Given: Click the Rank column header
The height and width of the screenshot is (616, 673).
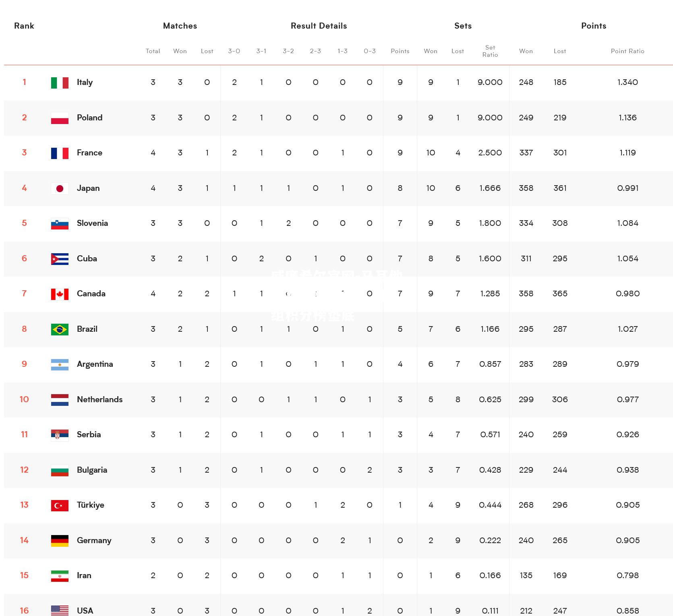Looking at the screenshot, I should 24,26.
